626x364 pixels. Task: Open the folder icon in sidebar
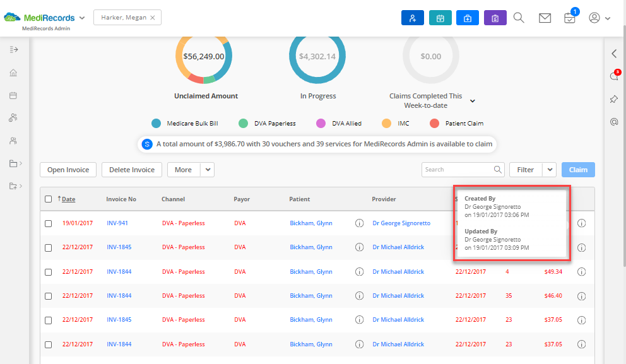pyautogui.click(x=13, y=163)
